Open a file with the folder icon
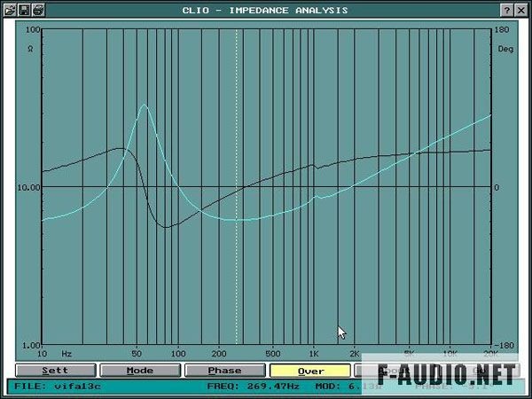 click(x=10, y=10)
